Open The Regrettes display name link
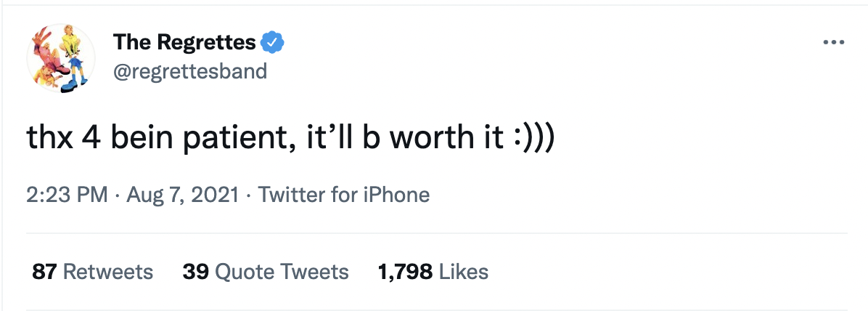The width and height of the screenshot is (868, 311). [x=184, y=43]
